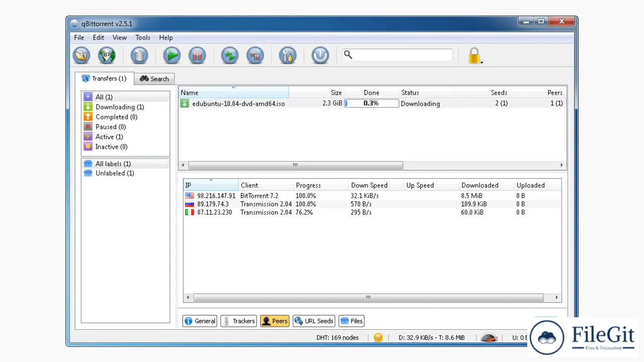Select peer 98.216.147.91
The image size is (644, 362).
pyautogui.click(x=372, y=196)
